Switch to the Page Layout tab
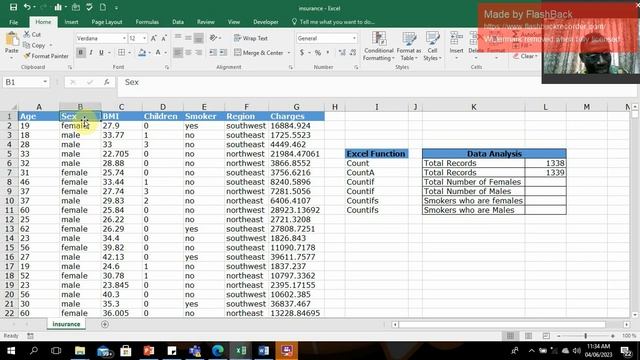The height and width of the screenshot is (360, 640). tap(107, 22)
